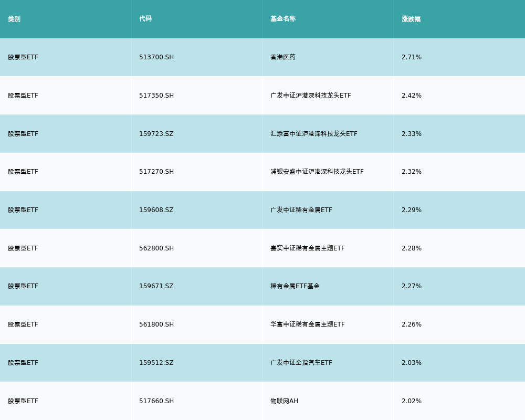Screen dimensions: 525x420
Task: Select fund code 517660.SH
Action: point(156,401)
